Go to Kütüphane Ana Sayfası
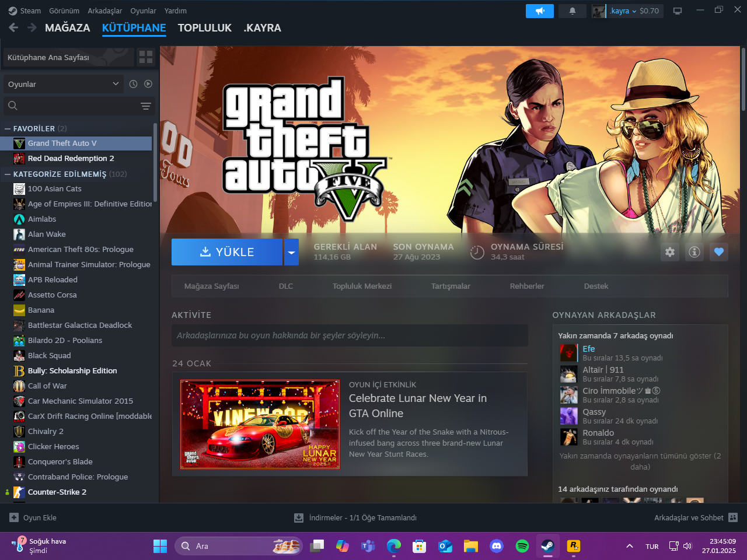 tap(68, 57)
